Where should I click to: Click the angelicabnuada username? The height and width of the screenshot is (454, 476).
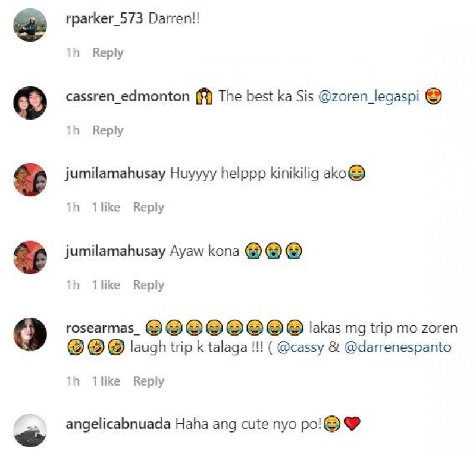tap(118, 424)
